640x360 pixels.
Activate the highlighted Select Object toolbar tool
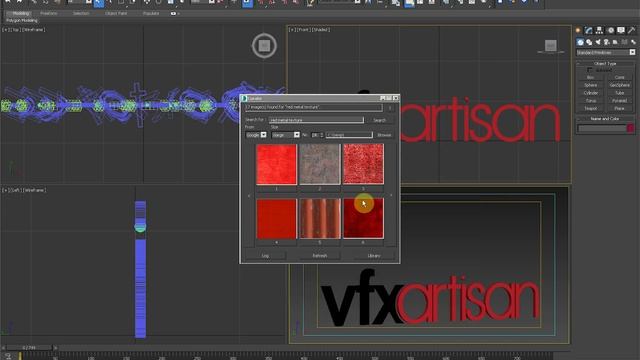tap(98, 3)
